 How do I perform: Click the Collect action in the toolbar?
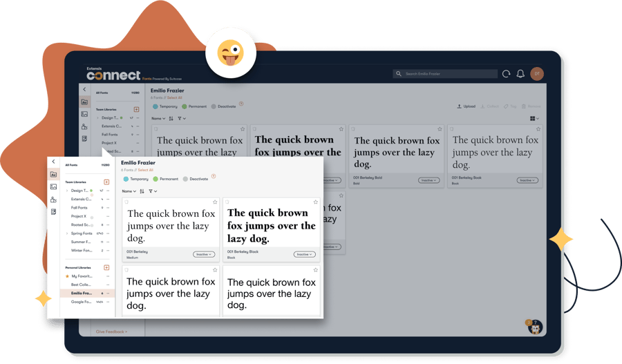click(489, 106)
